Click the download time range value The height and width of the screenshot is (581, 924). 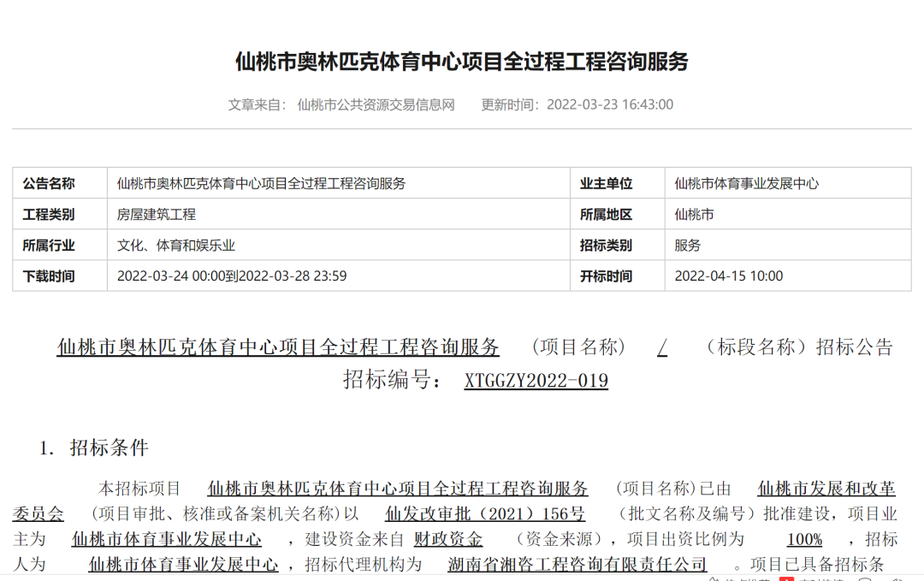[x=232, y=276]
